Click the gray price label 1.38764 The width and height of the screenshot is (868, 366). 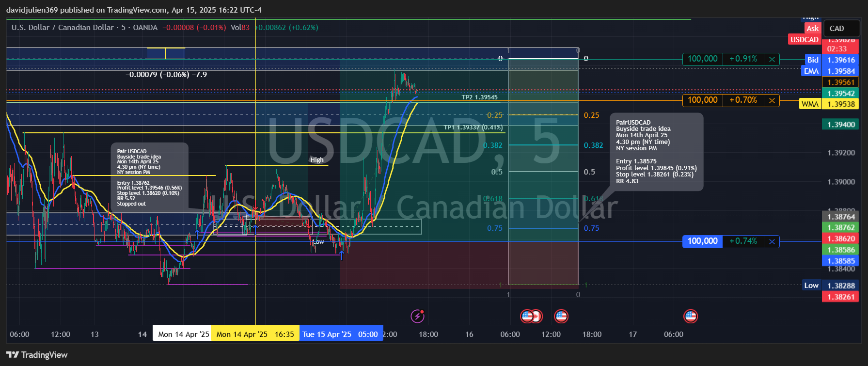[x=840, y=217]
